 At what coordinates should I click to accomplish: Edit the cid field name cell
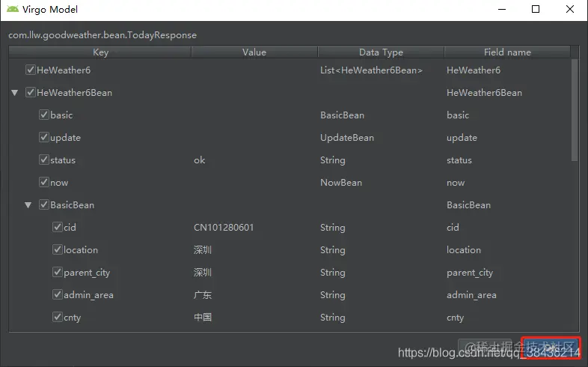453,228
